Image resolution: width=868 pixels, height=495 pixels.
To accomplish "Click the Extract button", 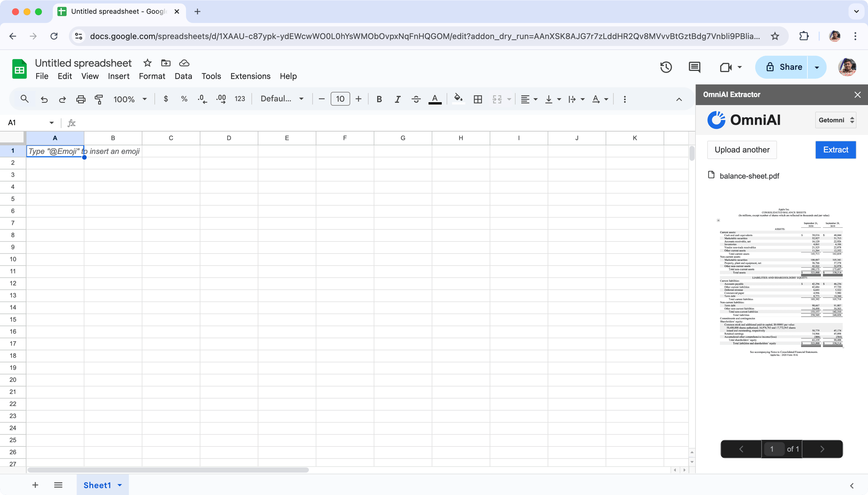I will 836,150.
